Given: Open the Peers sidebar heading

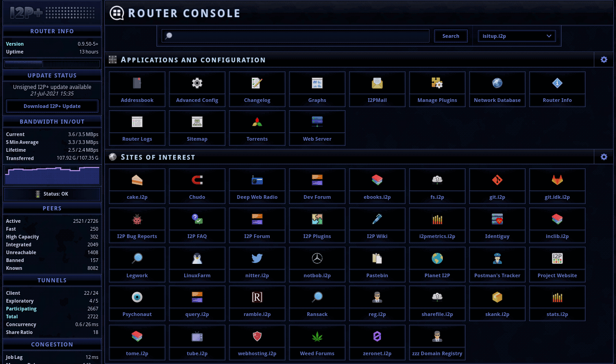Looking at the screenshot, I should click(x=52, y=209).
